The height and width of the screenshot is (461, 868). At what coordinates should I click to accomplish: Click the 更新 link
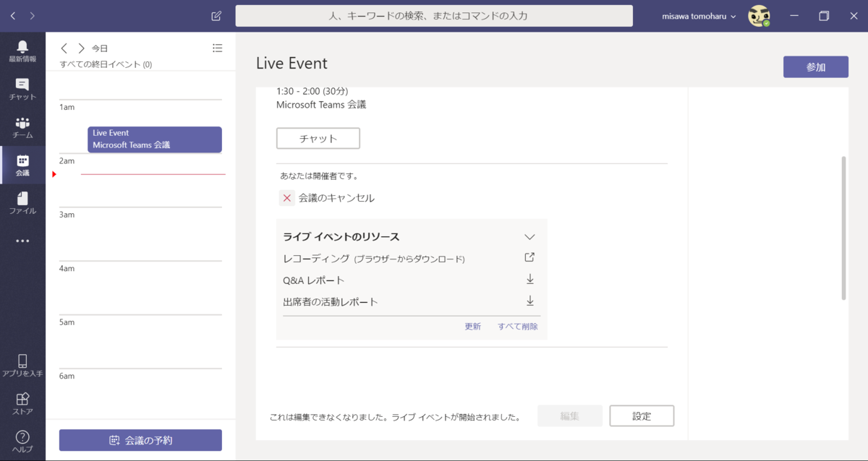tap(473, 327)
